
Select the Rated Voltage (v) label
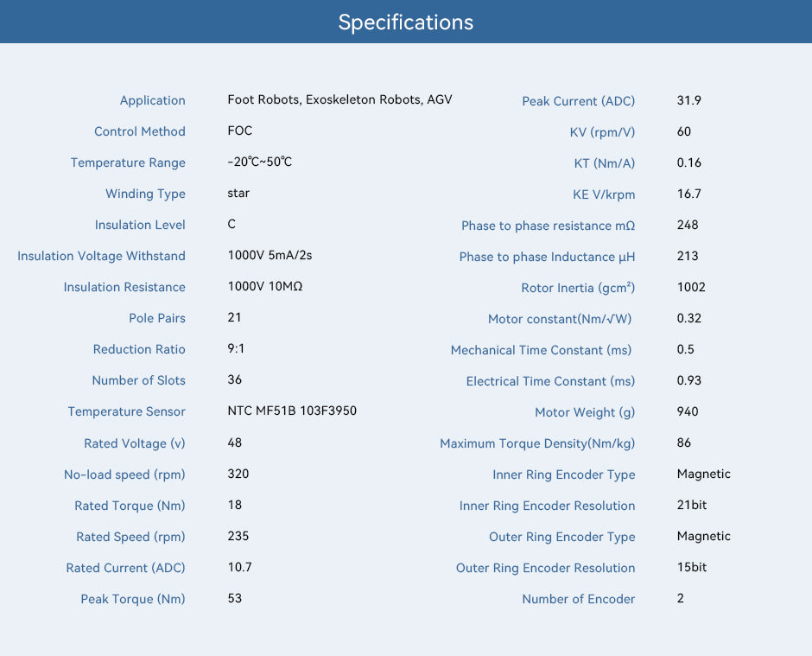pyautogui.click(x=135, y=443)
